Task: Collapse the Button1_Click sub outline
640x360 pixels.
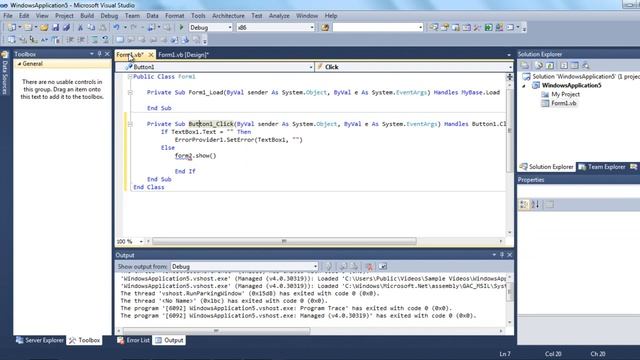Action: coord(130,124)
